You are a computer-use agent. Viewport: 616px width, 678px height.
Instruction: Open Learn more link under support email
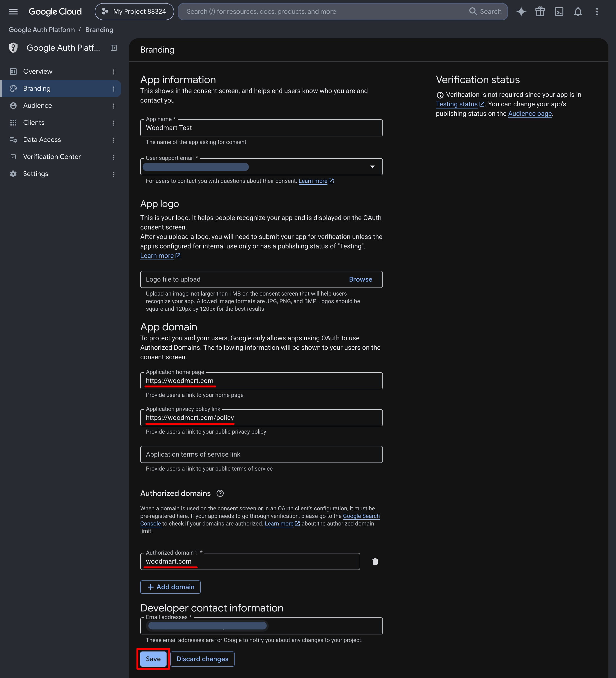pos(316,181)
